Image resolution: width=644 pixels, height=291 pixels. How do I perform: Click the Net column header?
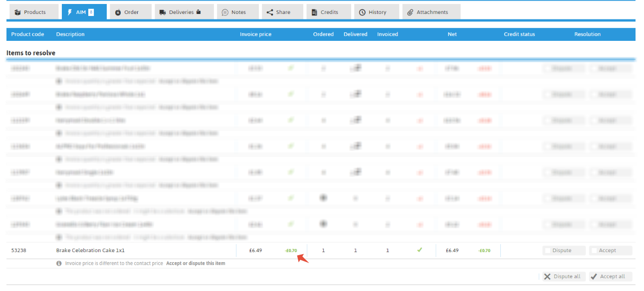(x=452, y=34)
